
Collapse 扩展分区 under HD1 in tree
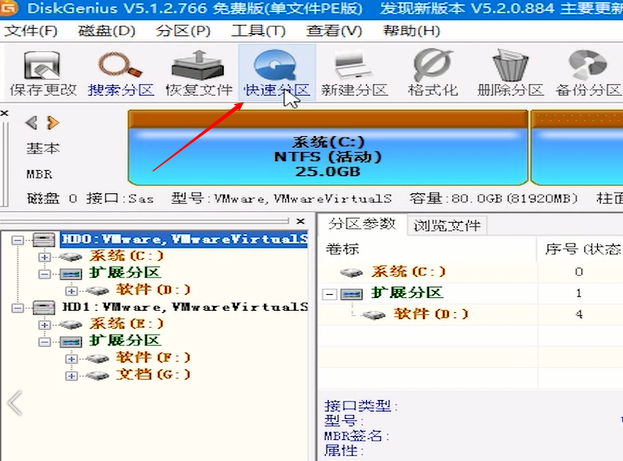pos(44,342)
